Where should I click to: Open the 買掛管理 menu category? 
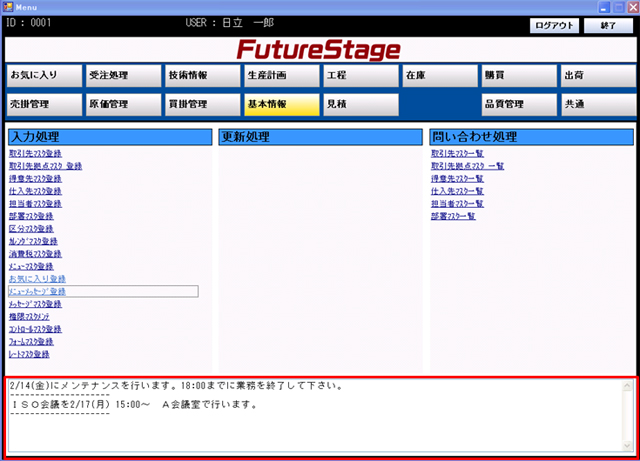click(202, 105)
